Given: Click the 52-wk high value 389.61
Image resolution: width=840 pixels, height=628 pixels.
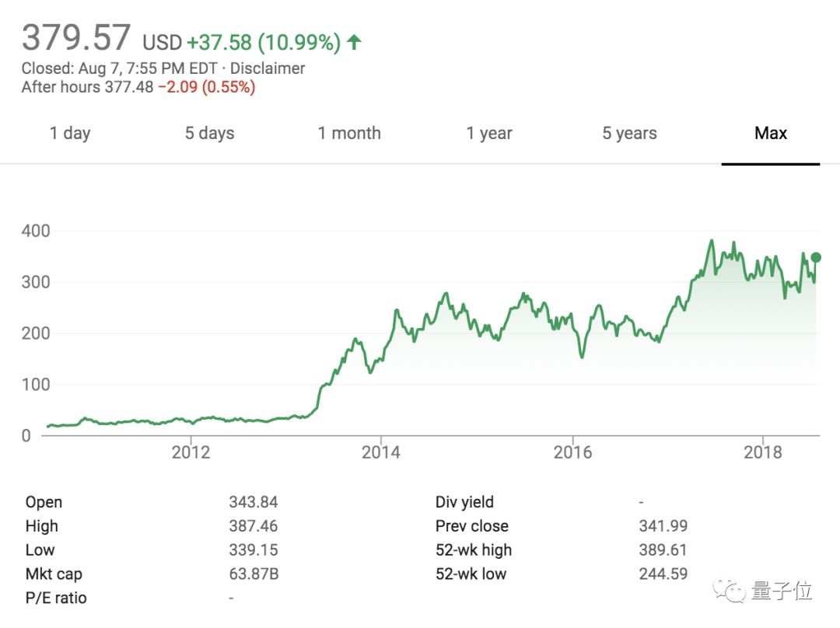Looking at the screenshot, I should click(663, 549).
